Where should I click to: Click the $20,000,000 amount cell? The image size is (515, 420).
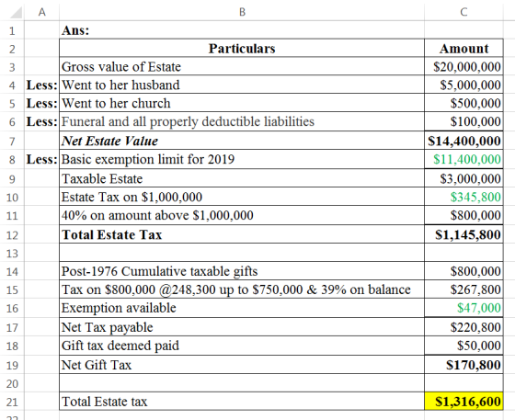click(x=463, y=66)
